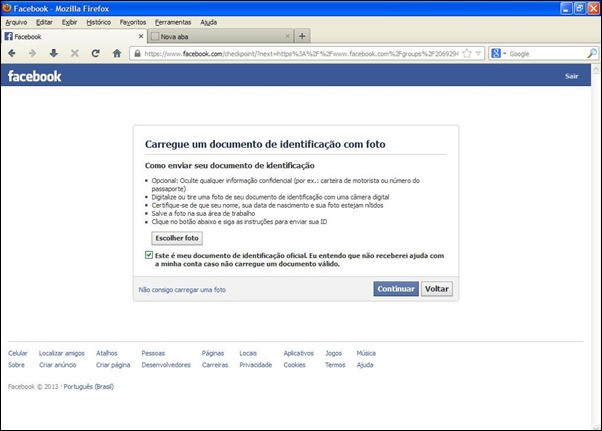The width and height of the screenshot is (602, 431).
Task: Open the Exibir menu
Action: point(69,22)
